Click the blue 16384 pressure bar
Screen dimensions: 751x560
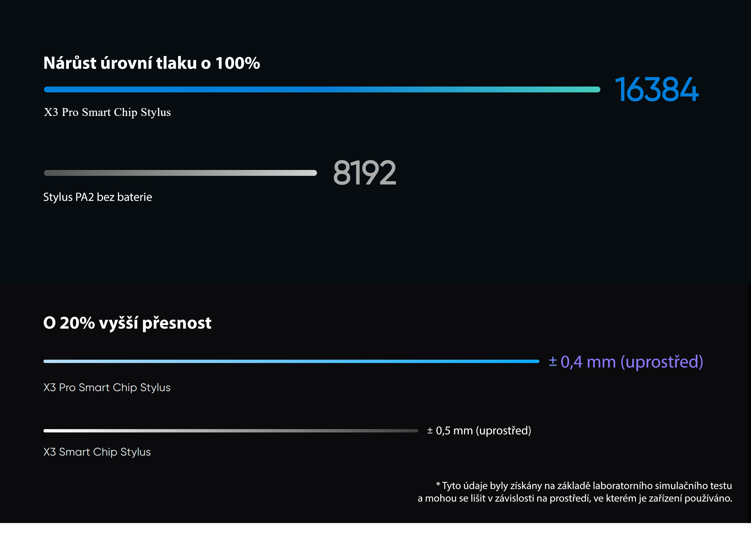pos(322,90)
